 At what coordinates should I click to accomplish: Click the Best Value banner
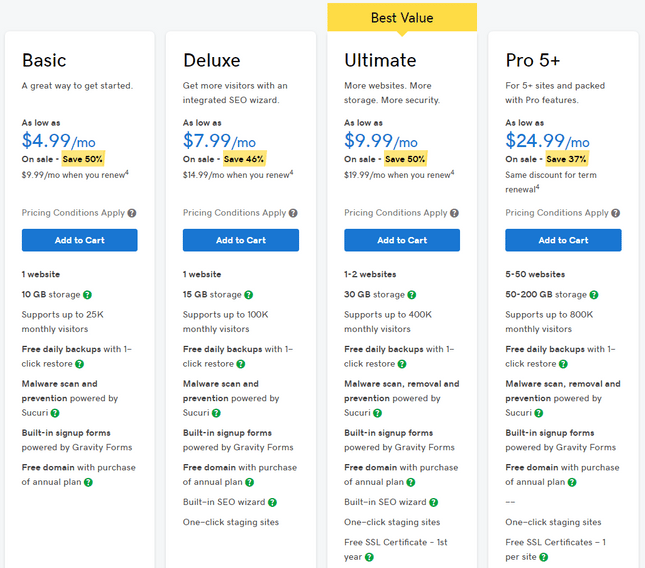click(x=402, y=17)
